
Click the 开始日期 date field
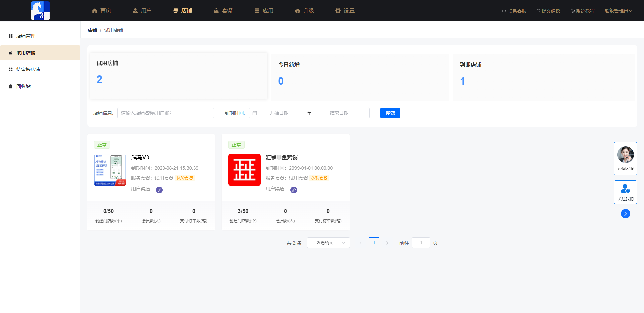coord(279,113)
